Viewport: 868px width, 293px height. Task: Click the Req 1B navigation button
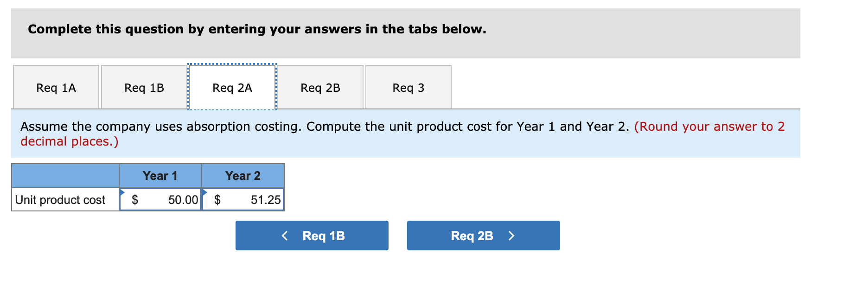(x=312, y=236)
